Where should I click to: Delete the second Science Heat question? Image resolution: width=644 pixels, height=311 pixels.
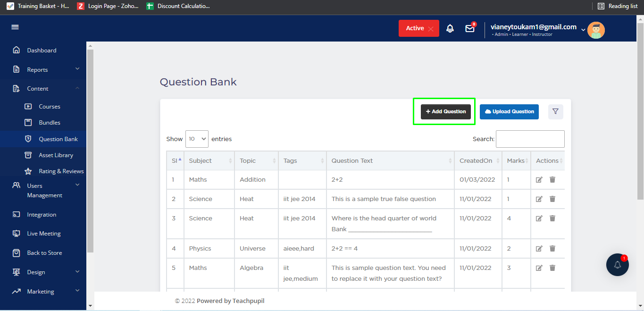552,219
